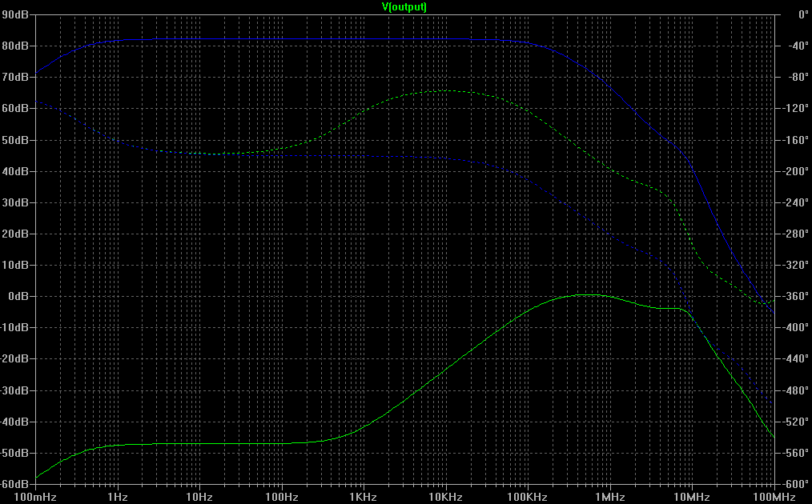Click the -280° phase axis label
The width and height of the screenshot is (812, 504).
point(795,234)
